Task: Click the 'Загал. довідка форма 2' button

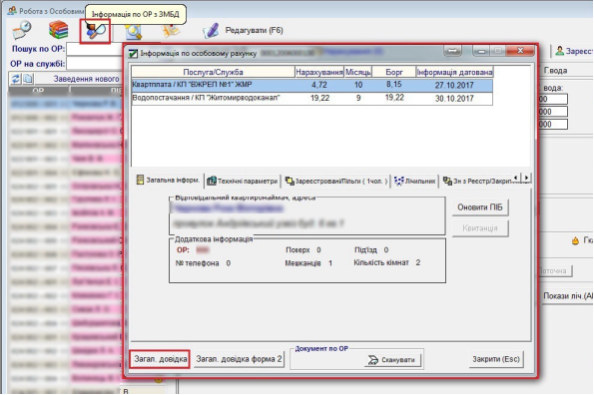Action: (x=239, y=359)
